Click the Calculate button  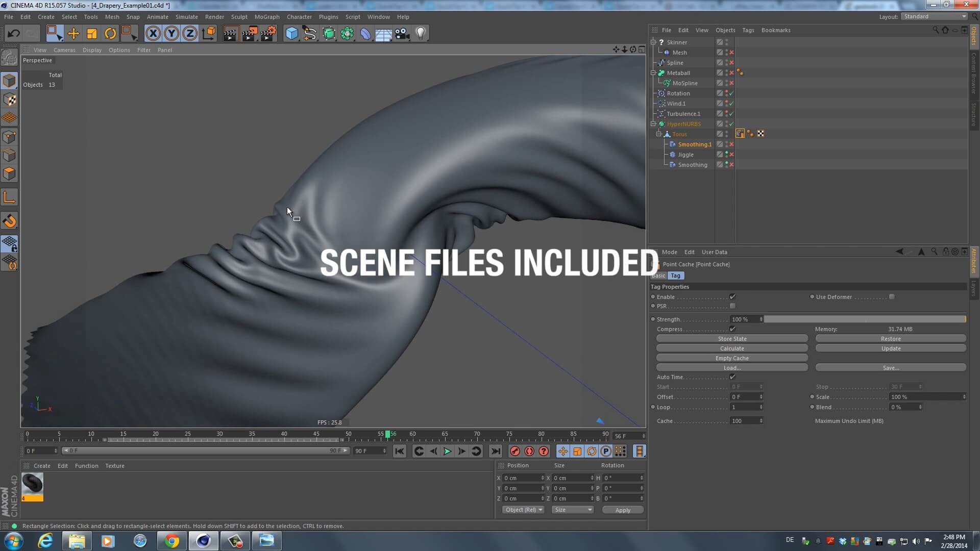(x=732, y=348)
